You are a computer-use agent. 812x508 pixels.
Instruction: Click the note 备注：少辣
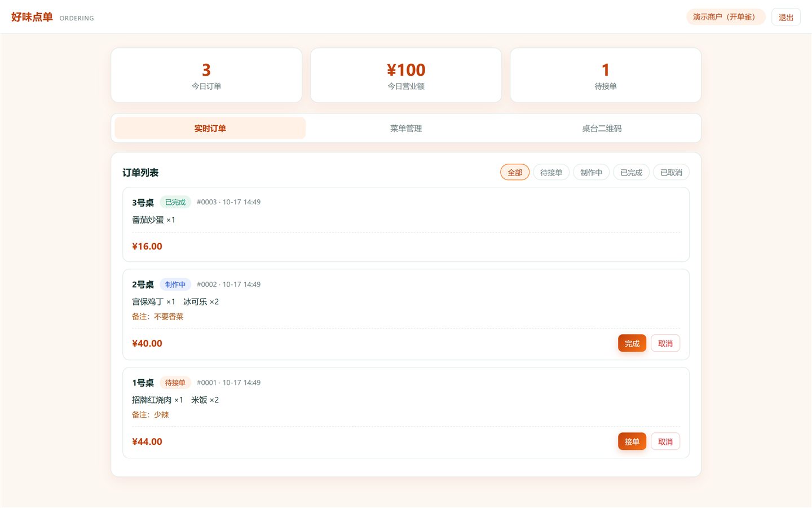[151, 415]
